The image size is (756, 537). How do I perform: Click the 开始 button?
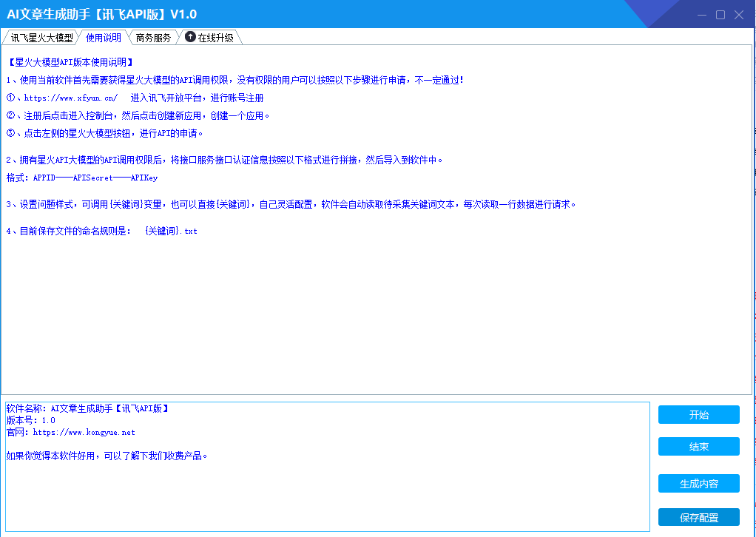(698, 414)
